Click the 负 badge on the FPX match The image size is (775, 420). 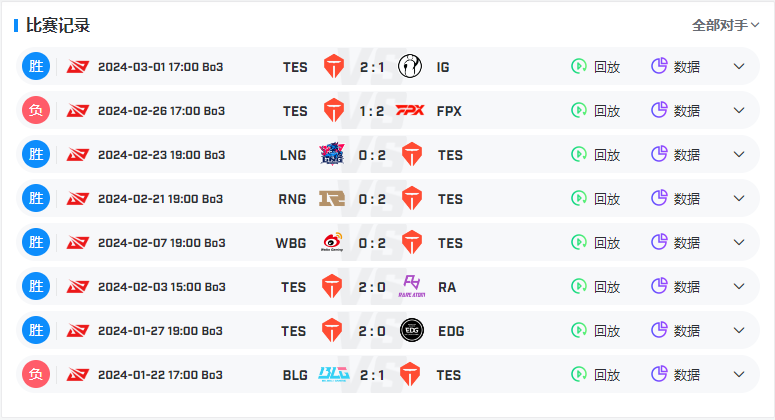[36, 110]
